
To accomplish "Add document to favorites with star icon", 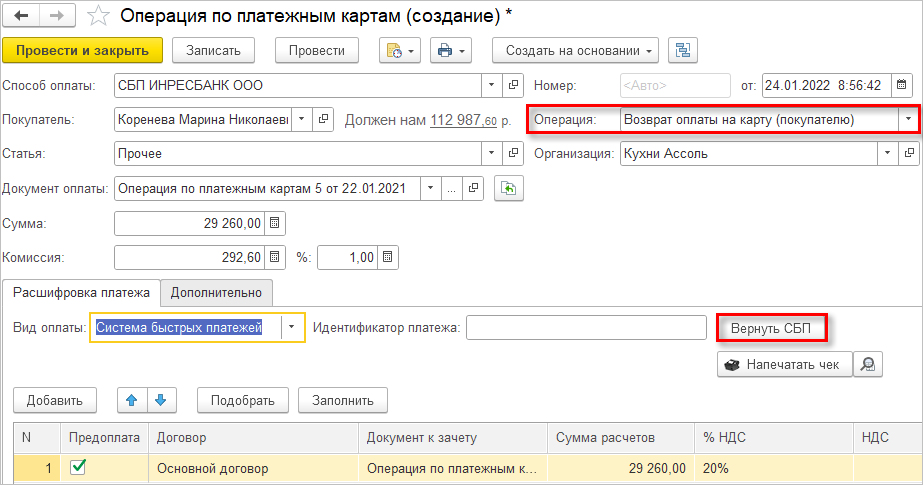I will point(98,16).
